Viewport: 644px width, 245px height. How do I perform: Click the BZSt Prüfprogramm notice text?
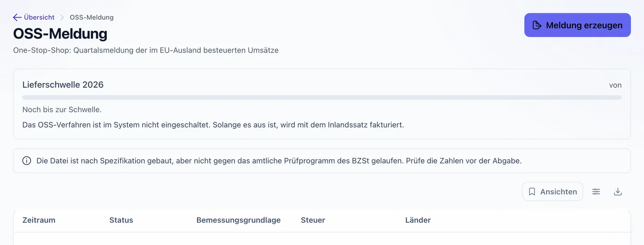coord(279,161)
